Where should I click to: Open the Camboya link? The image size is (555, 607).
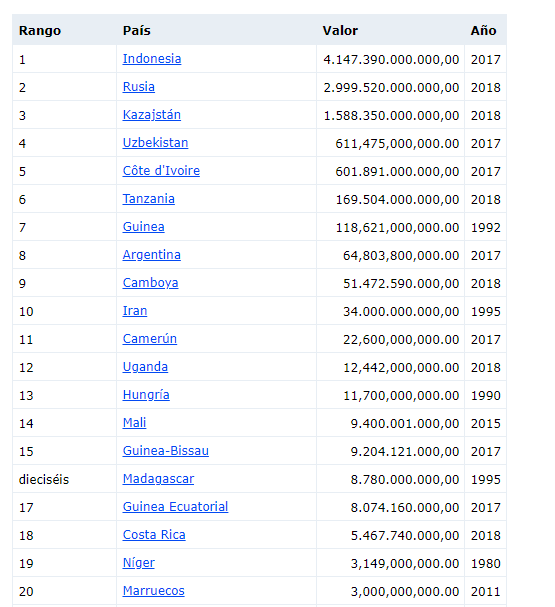pyautogui.click(x=151, y=283)
